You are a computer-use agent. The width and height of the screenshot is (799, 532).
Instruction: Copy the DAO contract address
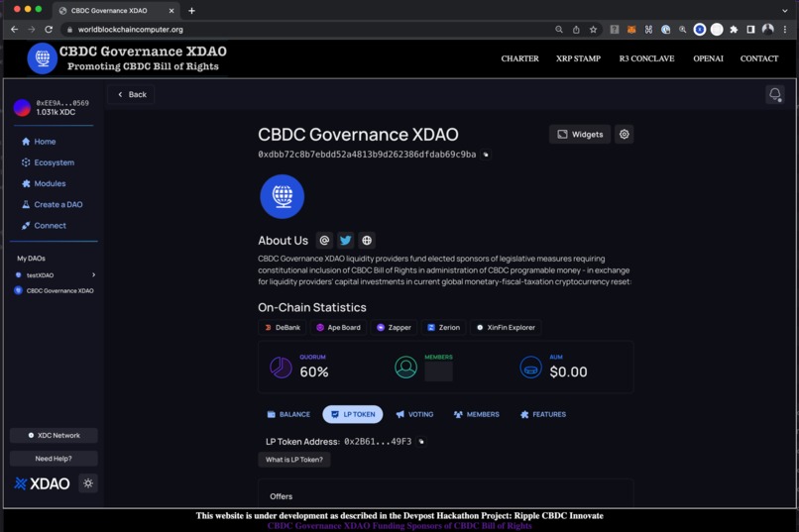click(x=486, y=155)
